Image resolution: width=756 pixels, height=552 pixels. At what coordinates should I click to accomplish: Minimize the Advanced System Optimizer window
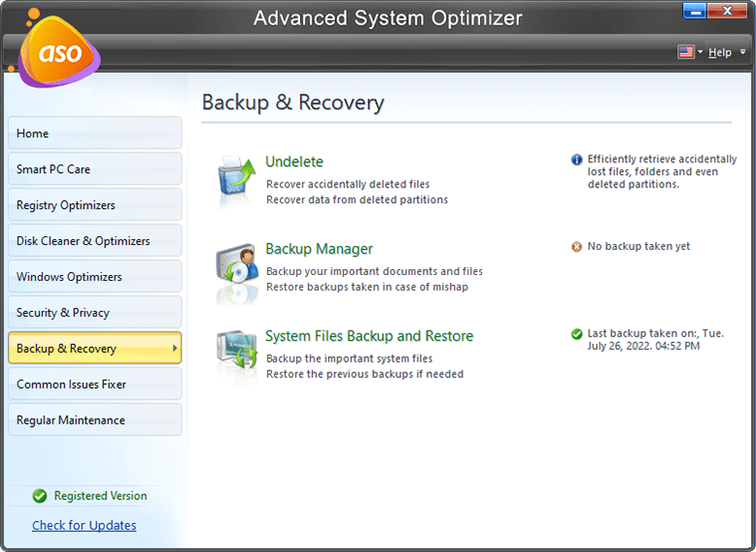point(694,11)
